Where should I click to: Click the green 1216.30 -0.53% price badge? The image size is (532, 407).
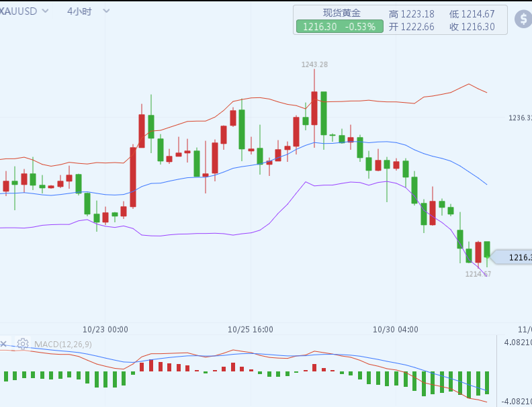click(x=339, y=27)
